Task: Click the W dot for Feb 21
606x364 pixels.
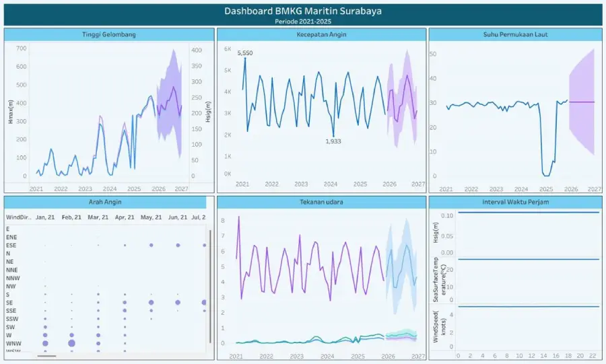Action: click(71, 335)
